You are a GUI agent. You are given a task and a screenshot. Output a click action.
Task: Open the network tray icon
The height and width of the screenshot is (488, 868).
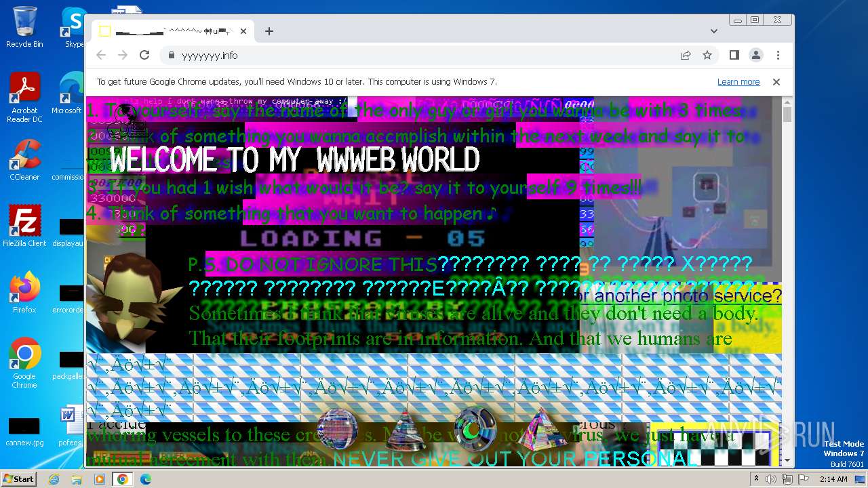pos(787,479)
